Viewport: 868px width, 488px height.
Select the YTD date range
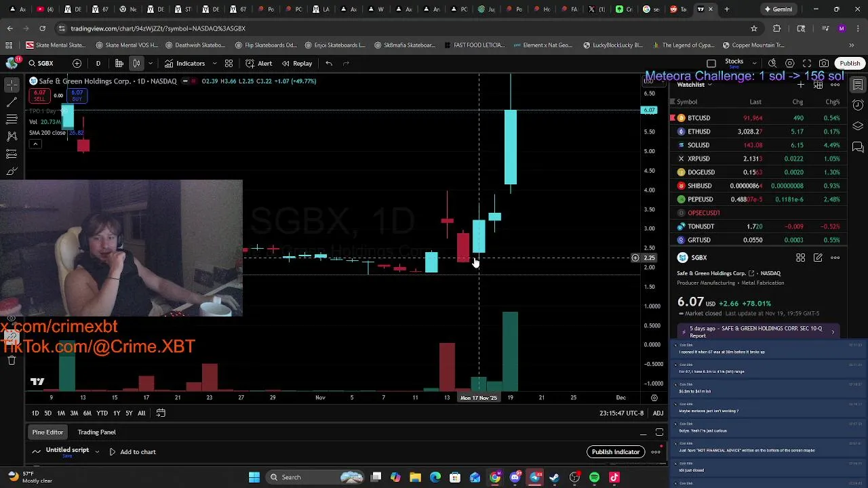point(102,413)
